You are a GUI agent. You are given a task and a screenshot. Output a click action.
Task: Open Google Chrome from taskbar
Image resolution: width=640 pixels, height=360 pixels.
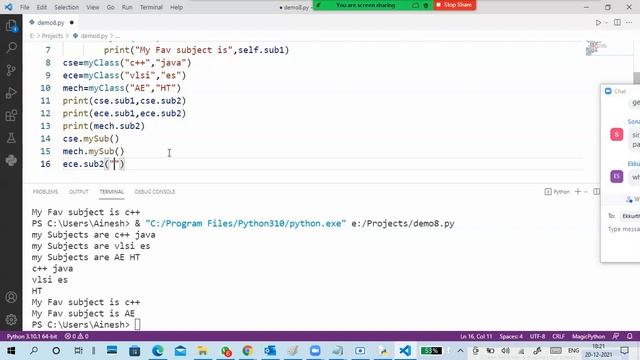(x=247, y=351)
